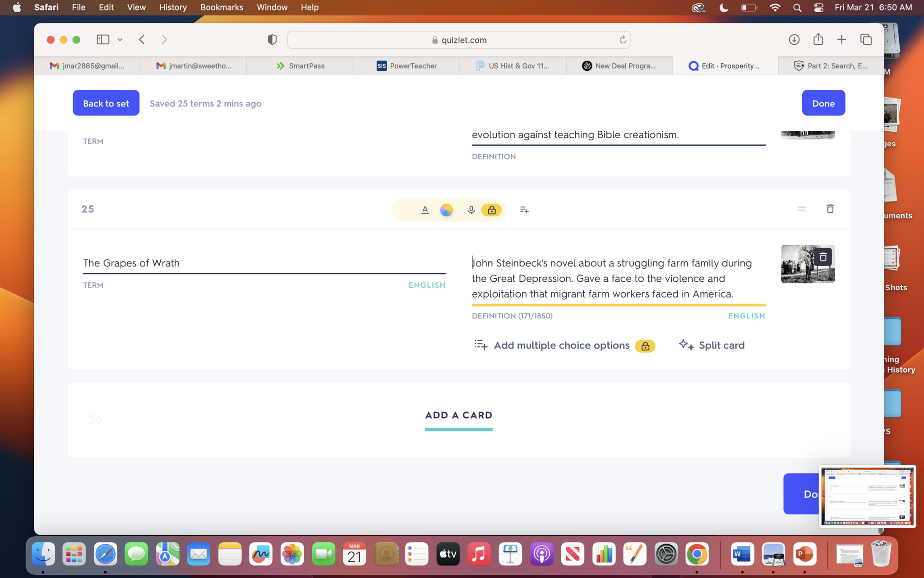Open the Bookmarks menu
This screenshot has height=578, width=924.
coord(222,7)
